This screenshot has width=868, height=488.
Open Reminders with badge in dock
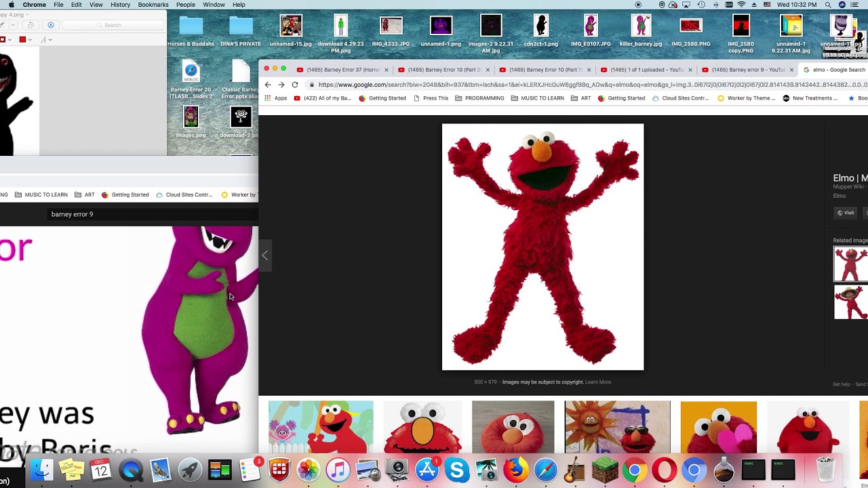250,470
